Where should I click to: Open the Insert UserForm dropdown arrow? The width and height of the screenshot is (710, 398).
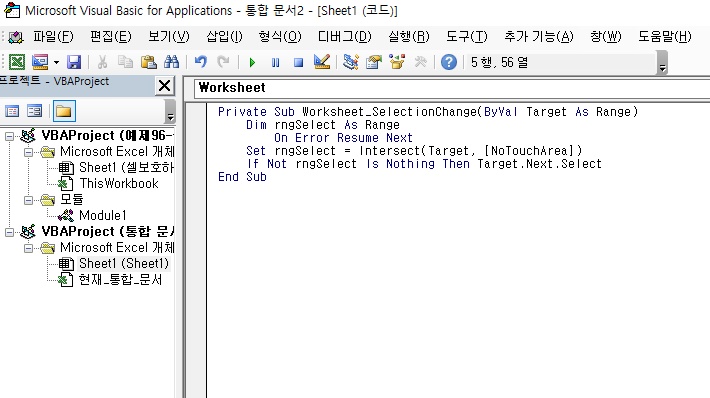pyautogui.click(x=56, y=62)
